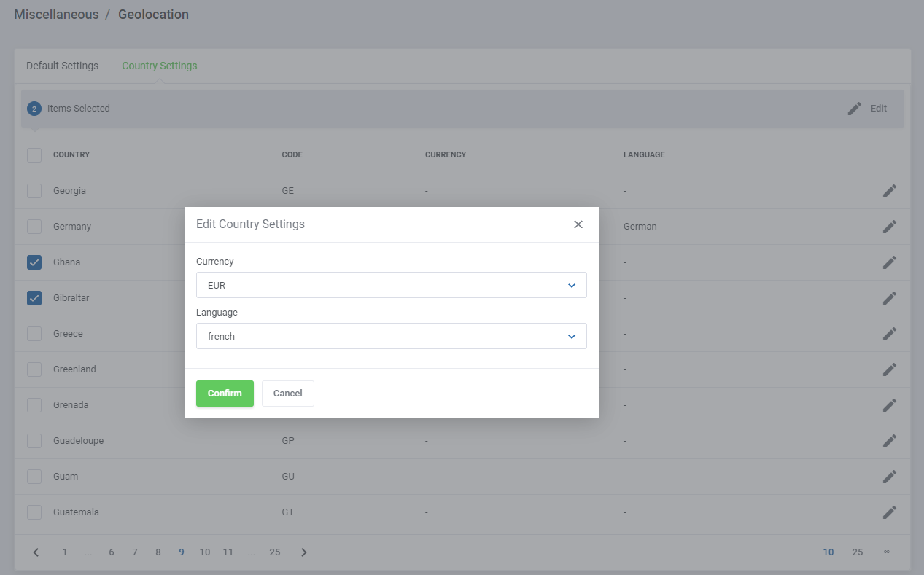Go to page 1
The width and height of the screenshot is (924, 575).
(64, 552)
